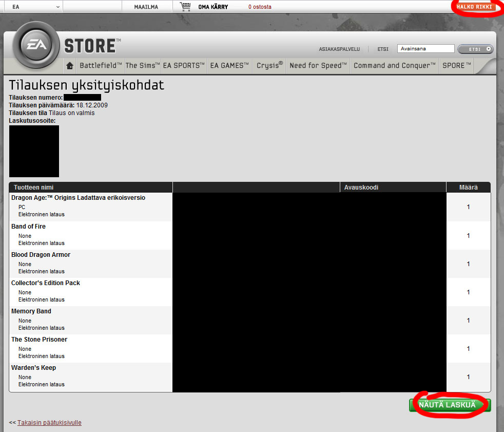The image size is (504, 432).
Task: Click the order date 18.12.2009
Action: coord(92,105)
